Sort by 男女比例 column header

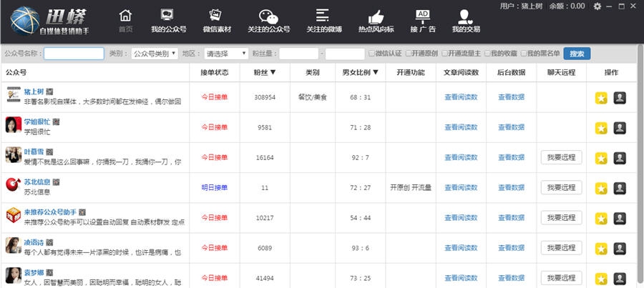pos(360,73)
